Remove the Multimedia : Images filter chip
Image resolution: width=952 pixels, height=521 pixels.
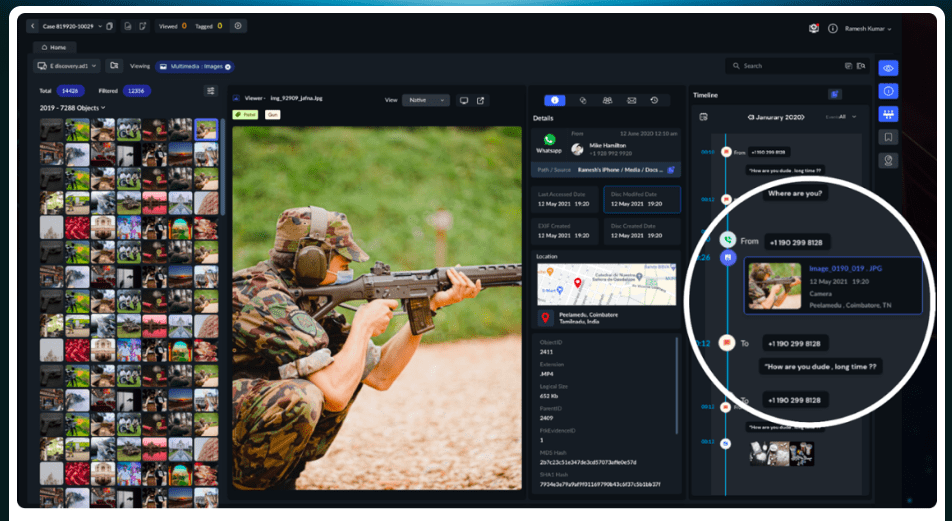point(228,66)
